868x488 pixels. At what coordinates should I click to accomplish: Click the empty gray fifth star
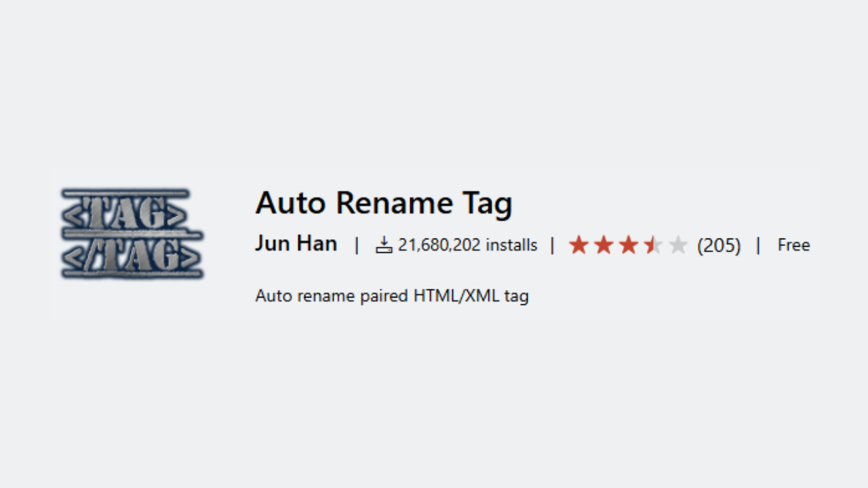click(x=678, y=245)
